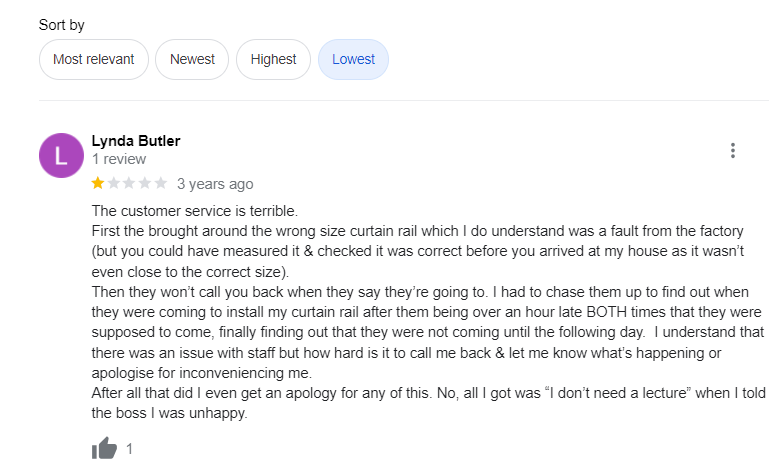Viewport: 782px width, 469px height.
Task: Open the three-dot review options menu
Action: click(x=733, y=151)
